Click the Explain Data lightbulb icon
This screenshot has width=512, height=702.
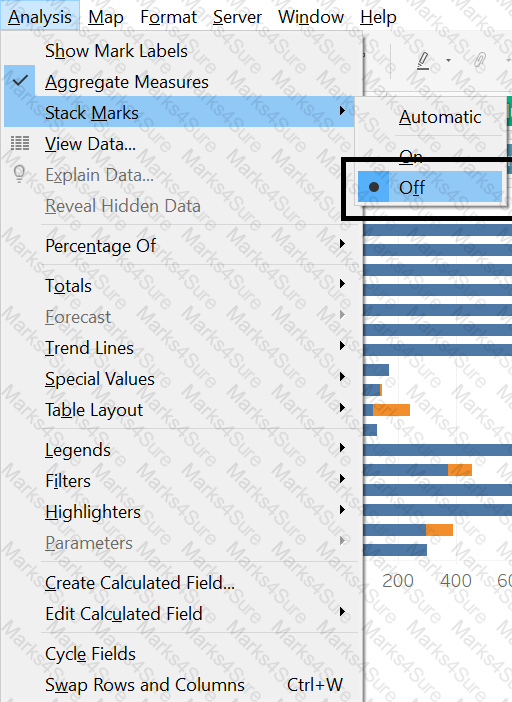pyautogui.click(x=19, y=174)
